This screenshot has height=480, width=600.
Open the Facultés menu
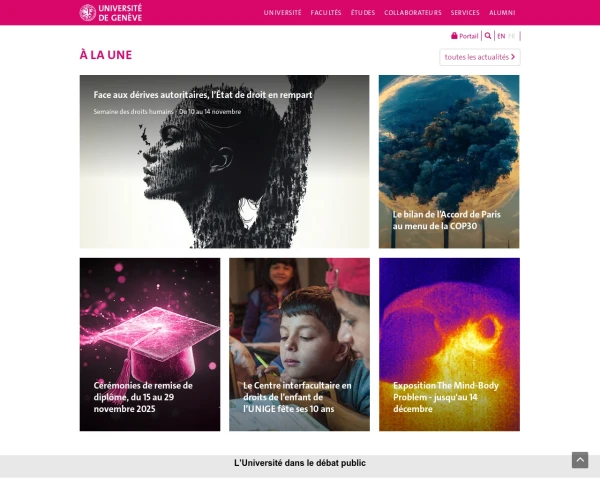pos(326,13)
